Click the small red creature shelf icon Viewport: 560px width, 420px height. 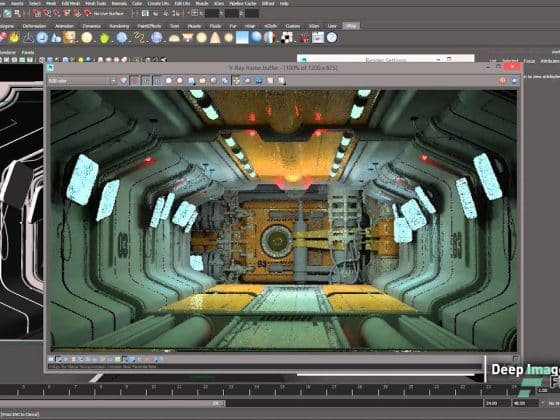coord(304,38)
